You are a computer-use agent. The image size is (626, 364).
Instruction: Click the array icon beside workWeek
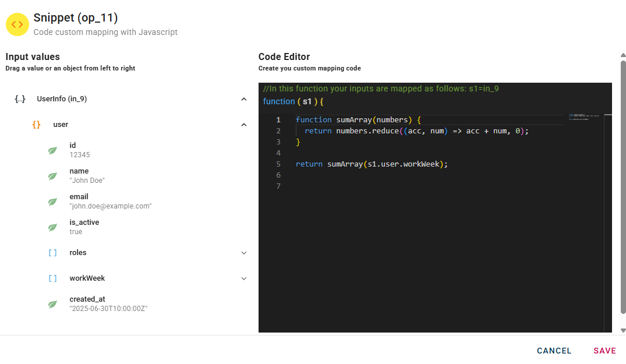click(52, 278)
